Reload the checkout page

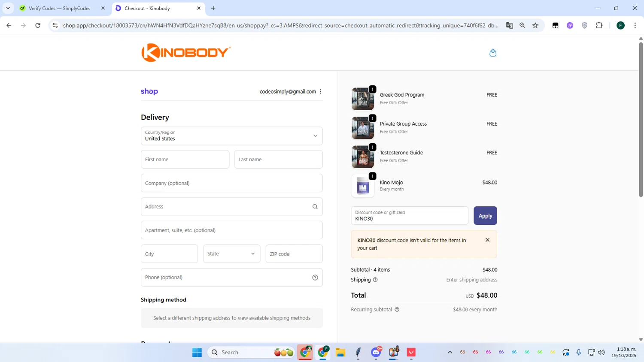pyautogui.click(x=38, y=25)
